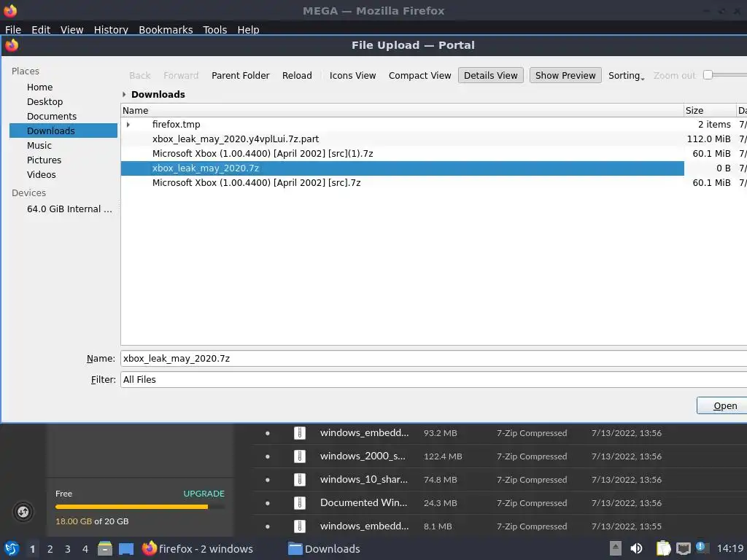The height and width of the screenshot is (560, 747).
Task: Click the Downloads taskbar button
Action: click(324, 548)
